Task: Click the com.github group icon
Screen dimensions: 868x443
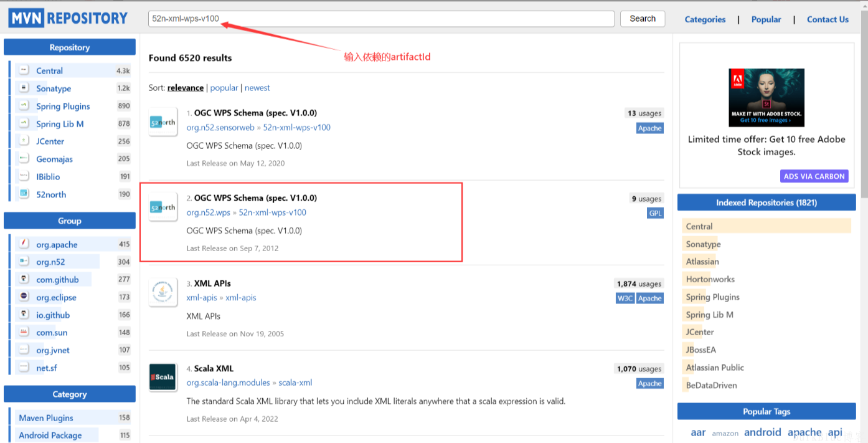Action: [24, 279]
